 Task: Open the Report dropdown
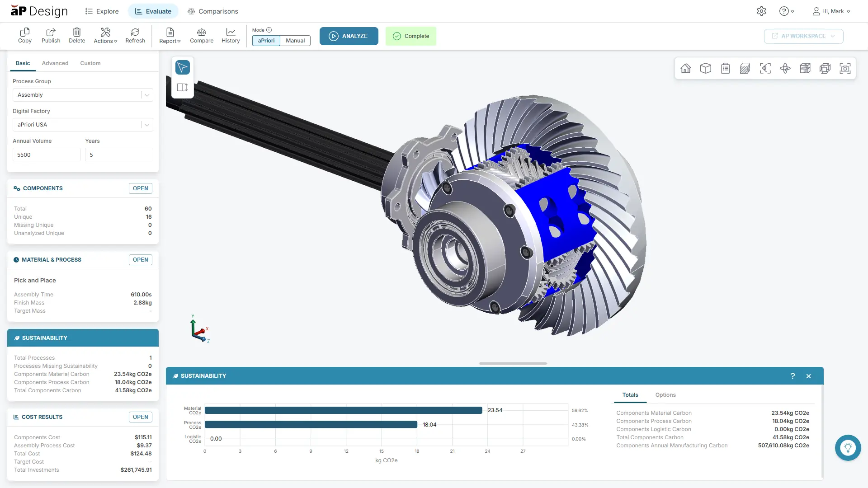pyautogui.click(x=170, y=36)
